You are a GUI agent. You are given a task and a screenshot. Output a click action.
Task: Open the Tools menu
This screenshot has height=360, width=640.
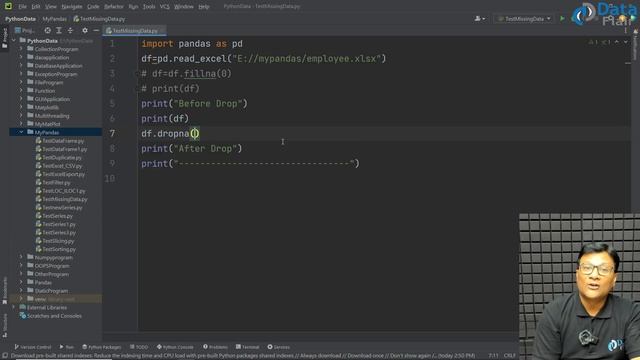149,7
